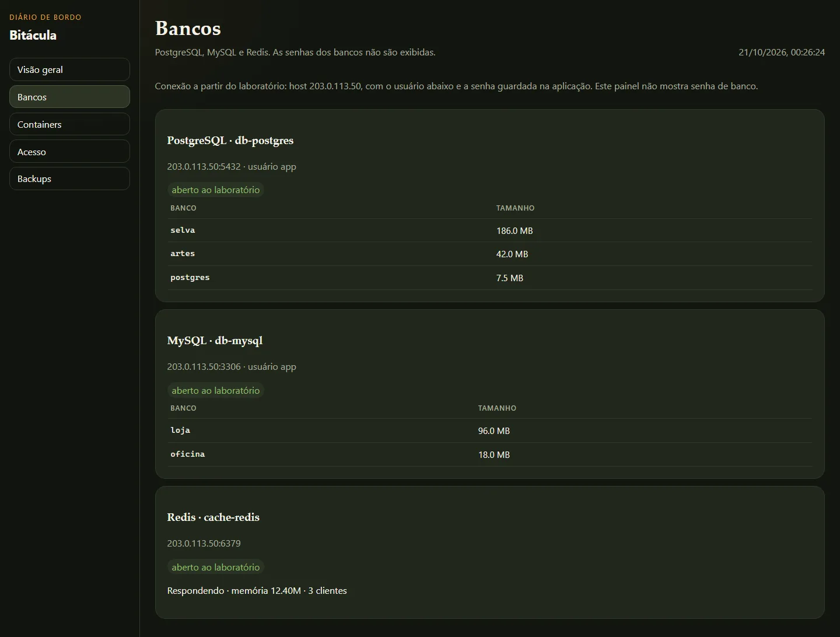Click the DIÁRIO DE BORDO label
The height and width of the screenshot is (637, 840).
[x=45, y=17]
